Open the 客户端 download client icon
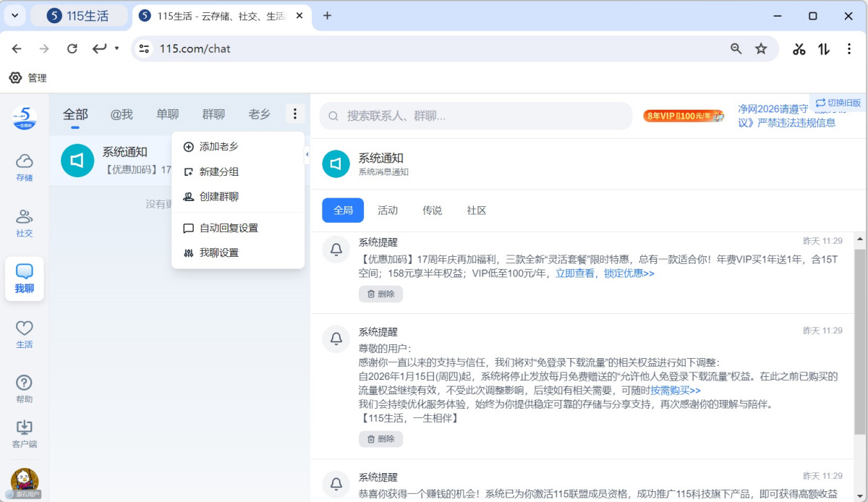The width and height of the screenshot is (868, 502). 25,434
